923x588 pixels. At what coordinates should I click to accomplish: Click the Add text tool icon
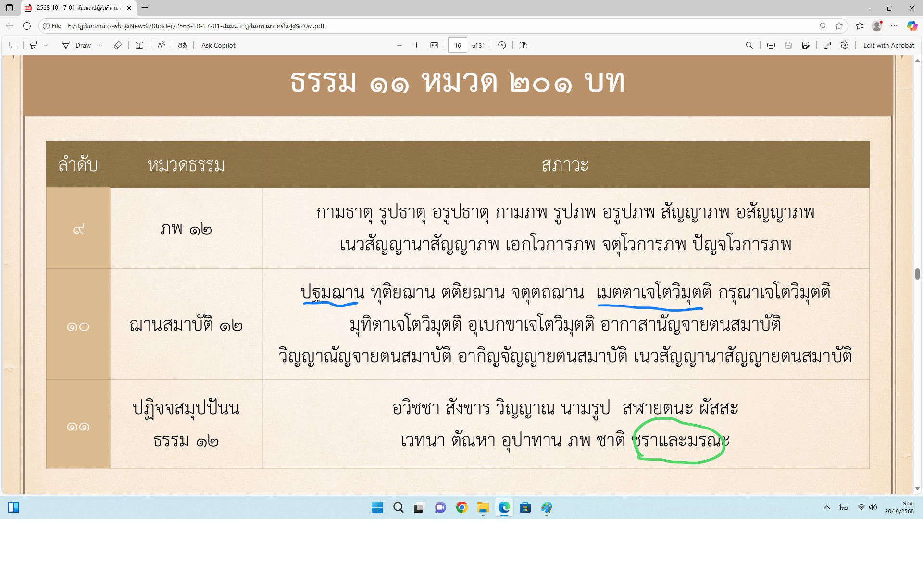139,45
